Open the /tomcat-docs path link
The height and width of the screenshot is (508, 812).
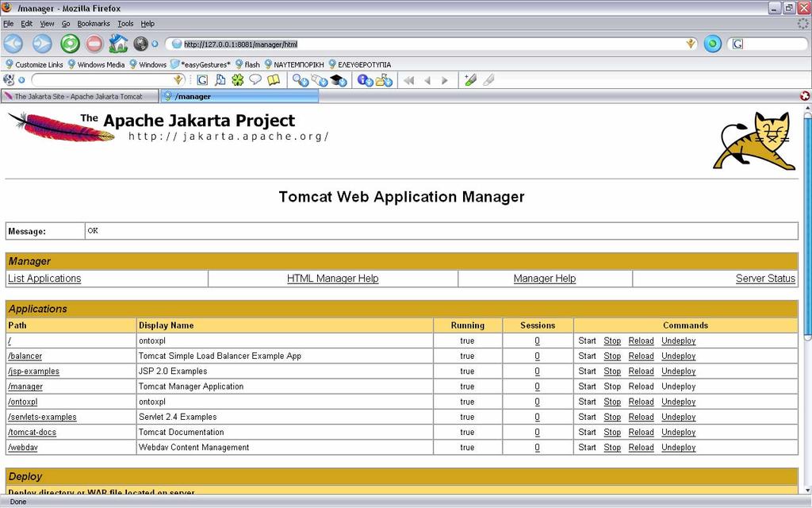[32, 433]
